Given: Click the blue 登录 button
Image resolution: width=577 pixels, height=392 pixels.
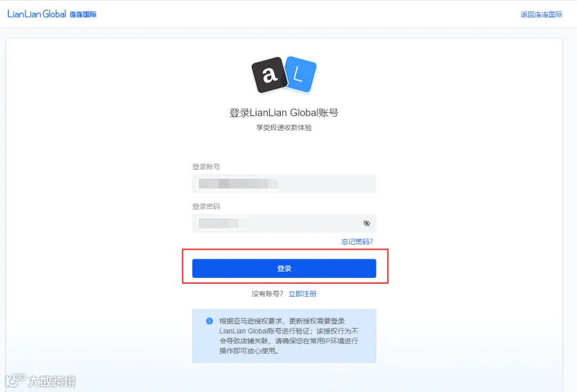Looking at the screenshot, I should point(284,268).
